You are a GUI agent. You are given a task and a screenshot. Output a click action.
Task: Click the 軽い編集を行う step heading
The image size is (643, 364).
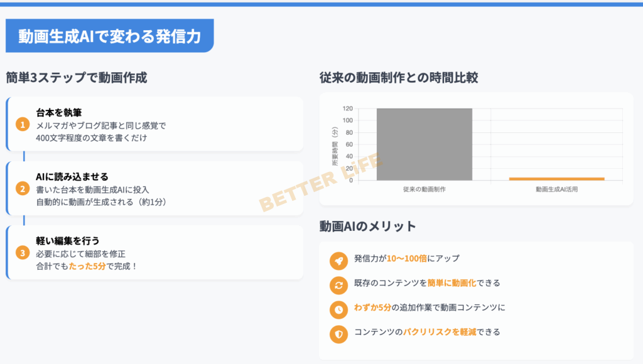[x=68, y=241]
